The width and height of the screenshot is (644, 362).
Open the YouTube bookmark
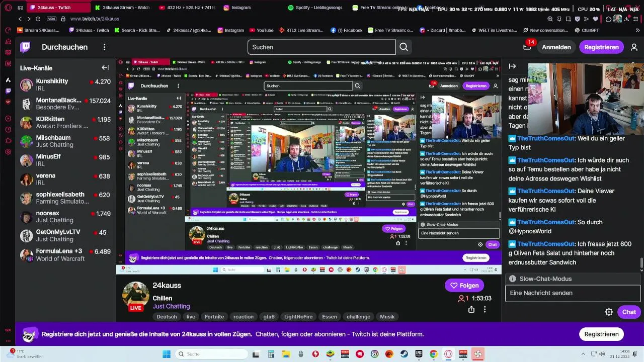[x=261, y=30]
